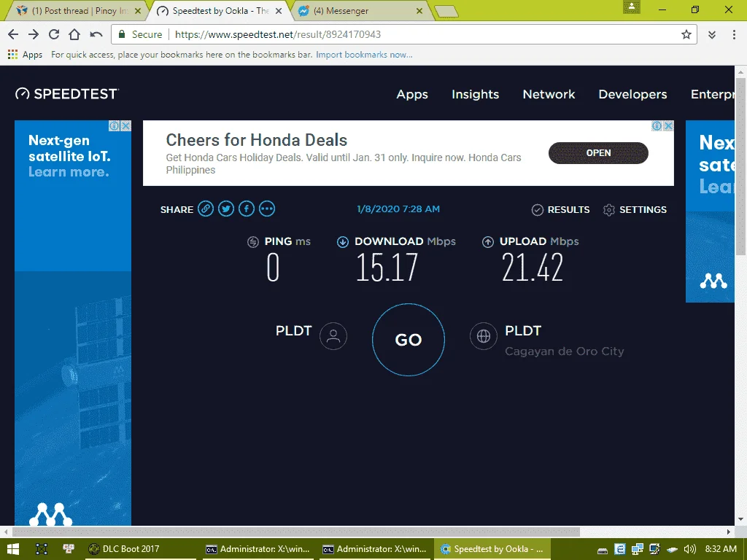The height and width of the screenshot is (560, 747).
Task: Close the Speedtest by Ookla tab
Action: (x=279, y=10)
